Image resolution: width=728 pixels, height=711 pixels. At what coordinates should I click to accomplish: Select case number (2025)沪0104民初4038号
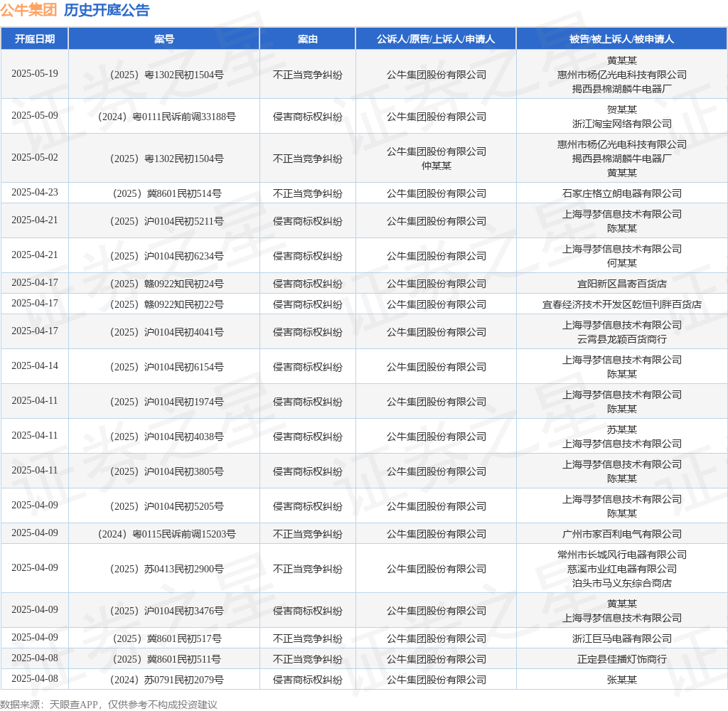166,437
